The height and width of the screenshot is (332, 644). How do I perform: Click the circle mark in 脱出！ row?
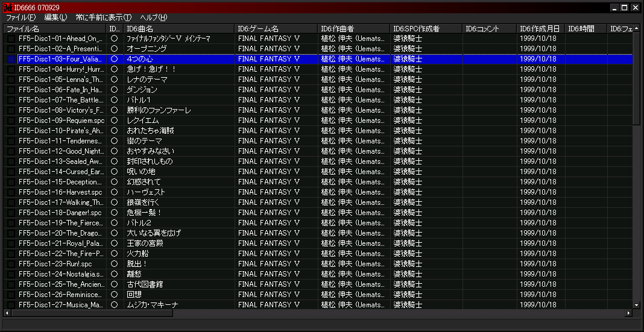(115, 264)
